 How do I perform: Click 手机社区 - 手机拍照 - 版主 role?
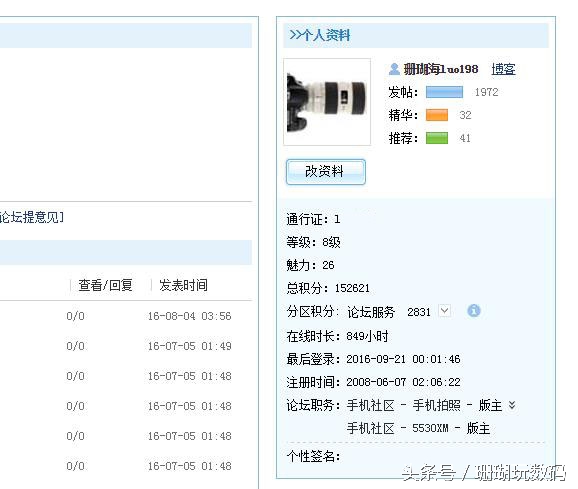coord(424,405)
